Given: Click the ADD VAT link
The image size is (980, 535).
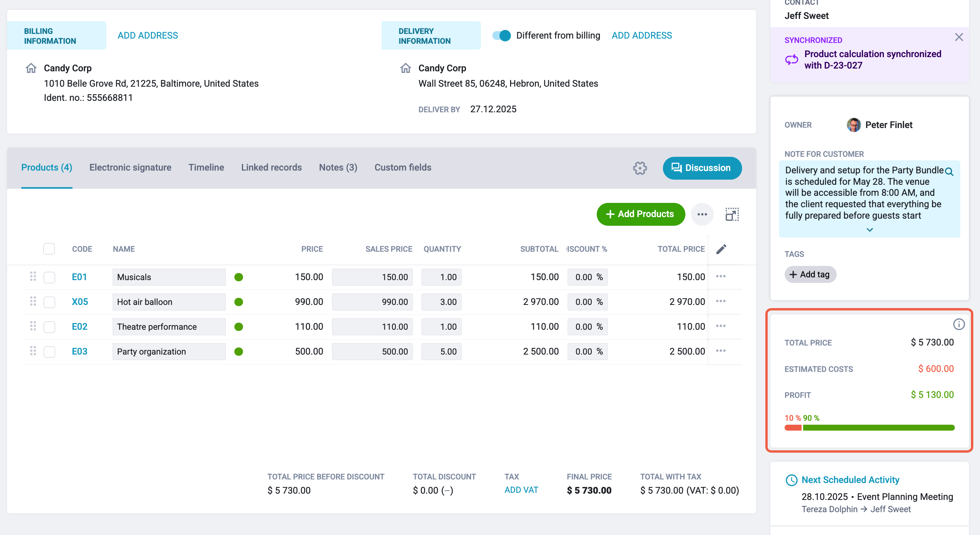Looking at the screenshot, I should [x=521, y=490].
